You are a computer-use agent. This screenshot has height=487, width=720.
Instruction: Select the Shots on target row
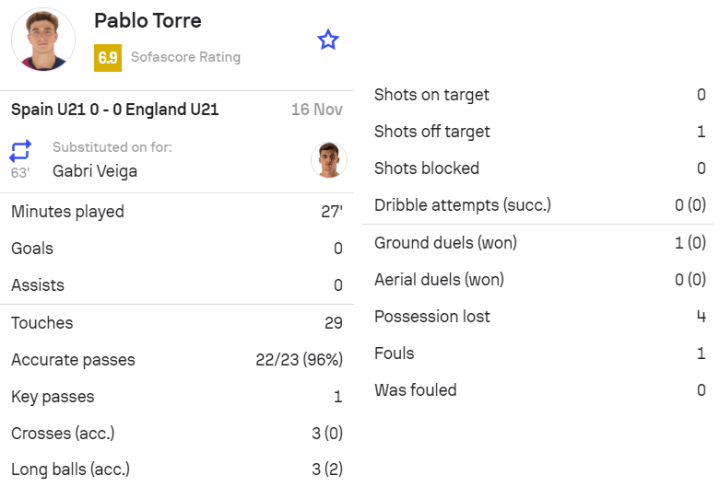click(539, 95)
